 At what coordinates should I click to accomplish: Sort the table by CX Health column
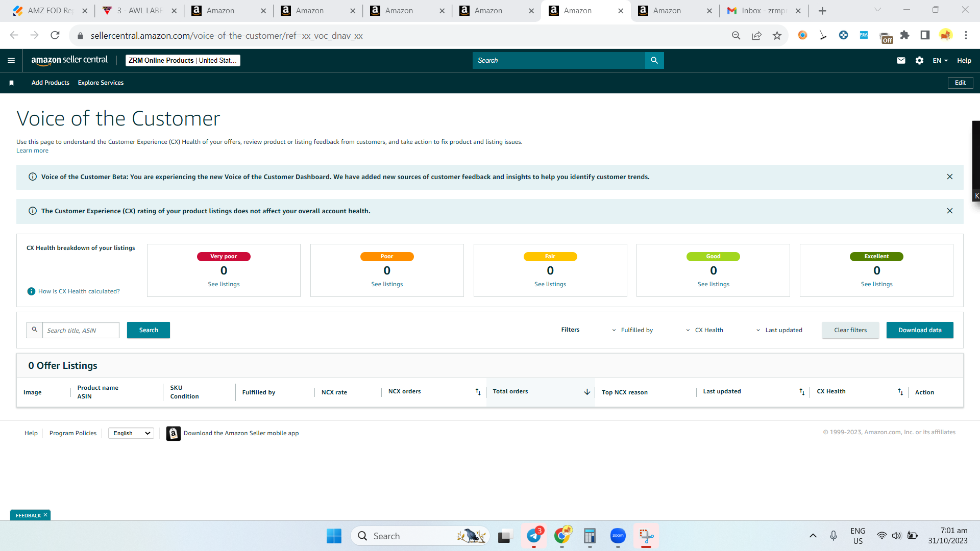coord(900,392)
